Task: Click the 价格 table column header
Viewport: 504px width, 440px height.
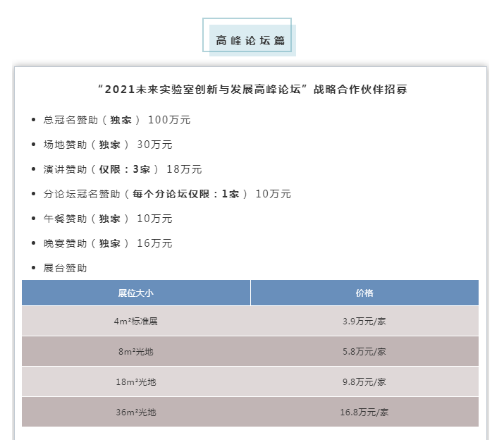Action: tap(364, 293)
